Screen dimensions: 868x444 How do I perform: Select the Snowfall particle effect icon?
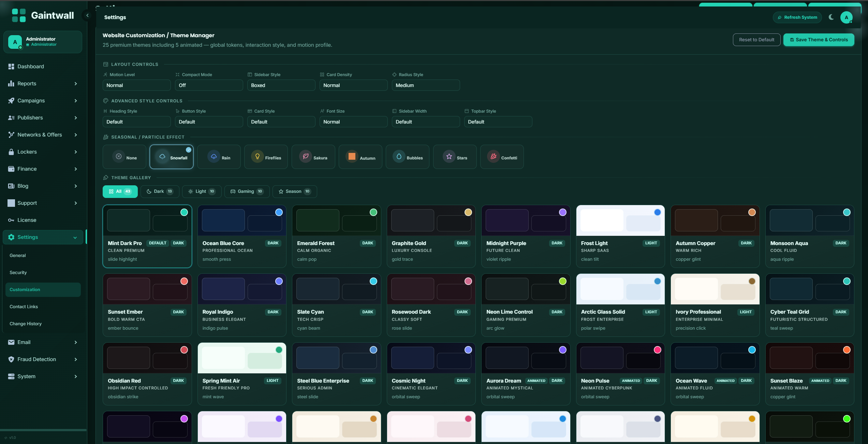(x=162, y=157)
